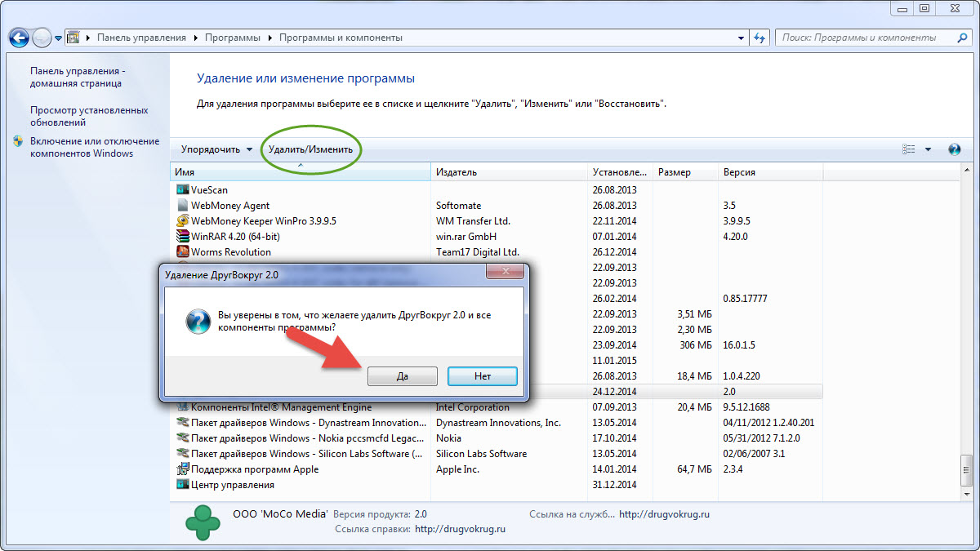980x551 pixels.
Task: Click publisher 'Team17 Digital Ltd.' cell
Action: [x=478, y=252]
